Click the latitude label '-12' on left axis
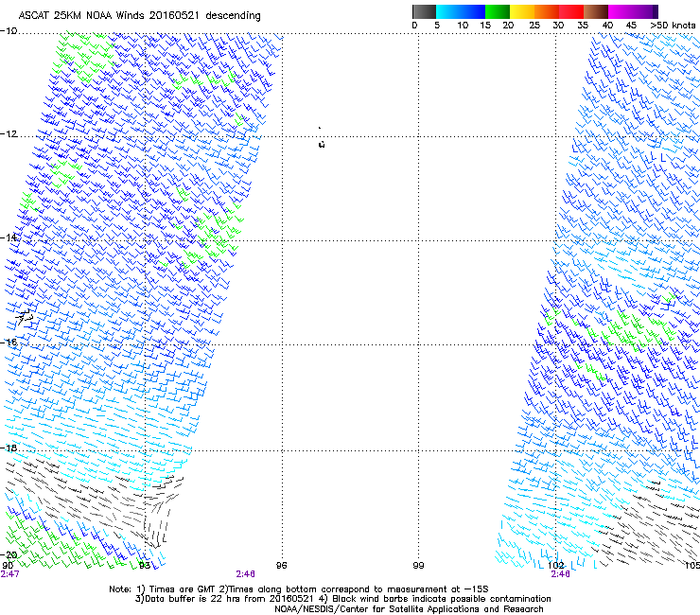 click(9, 134)
